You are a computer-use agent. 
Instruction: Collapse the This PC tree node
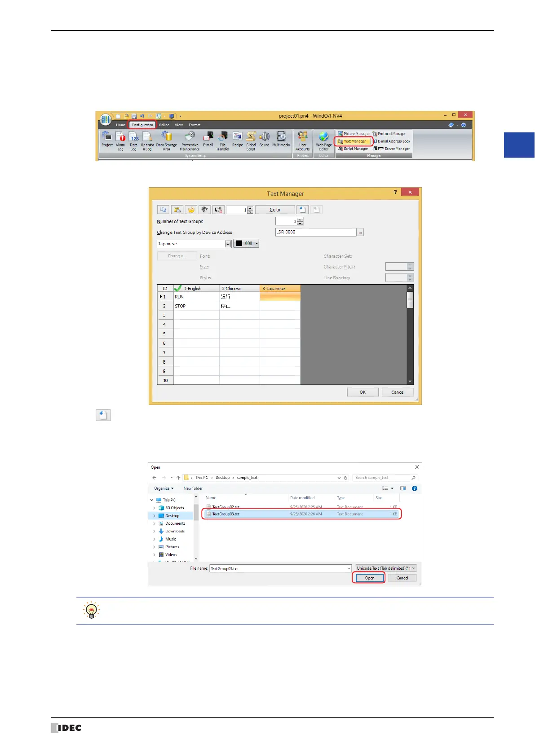click(152, 500)
